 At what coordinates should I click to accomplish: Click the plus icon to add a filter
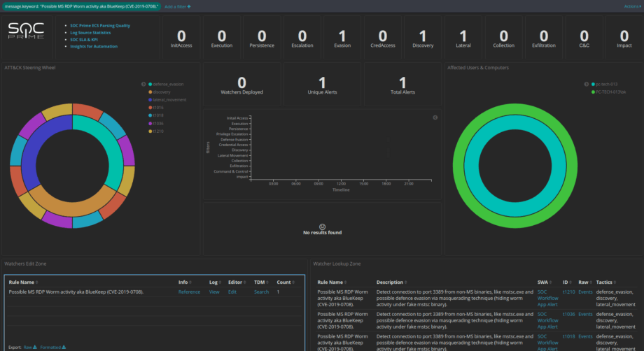pyautogui.click(x=189, y=6)
